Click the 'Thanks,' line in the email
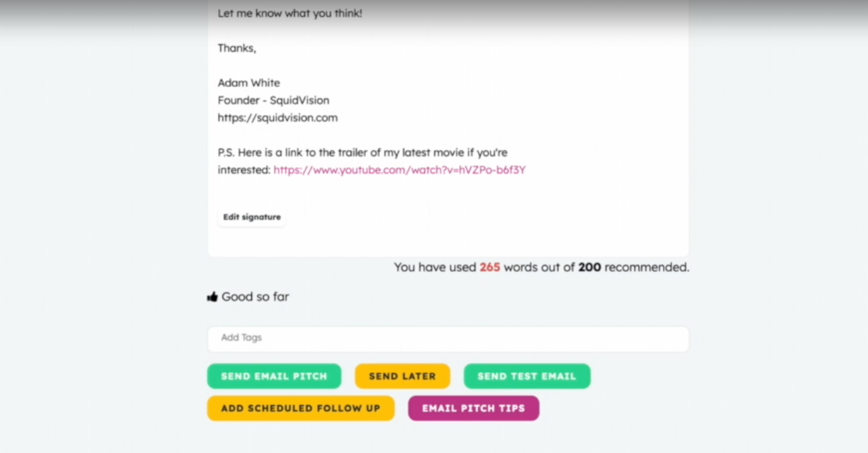The width and height of the screenshot is (868, 453). click(x=237, y=48)
